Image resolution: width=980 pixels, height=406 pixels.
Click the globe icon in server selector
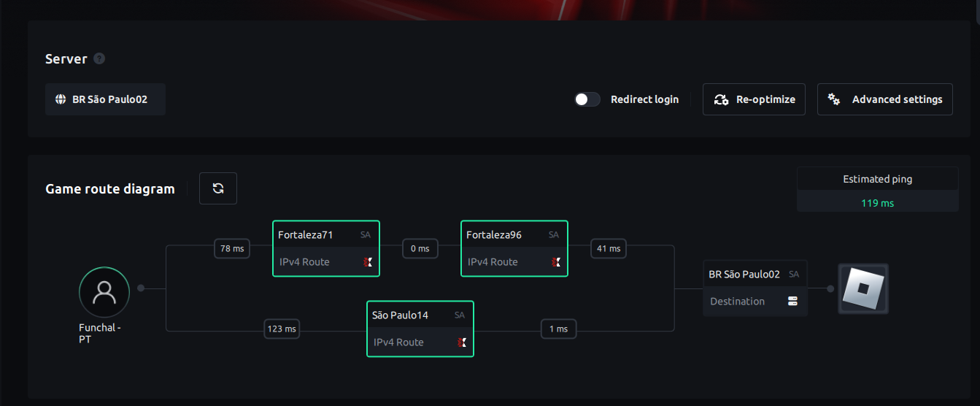click(61, 99)
